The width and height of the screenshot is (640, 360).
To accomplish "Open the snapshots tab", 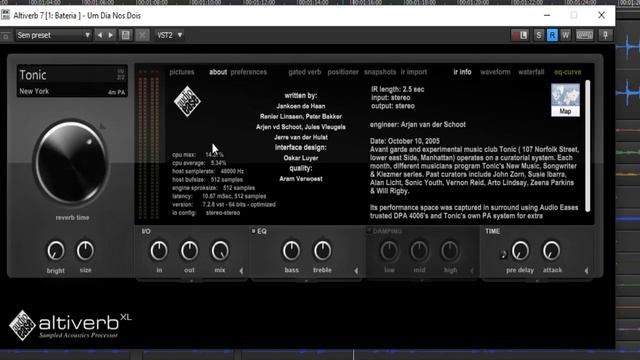I will 380,72.
